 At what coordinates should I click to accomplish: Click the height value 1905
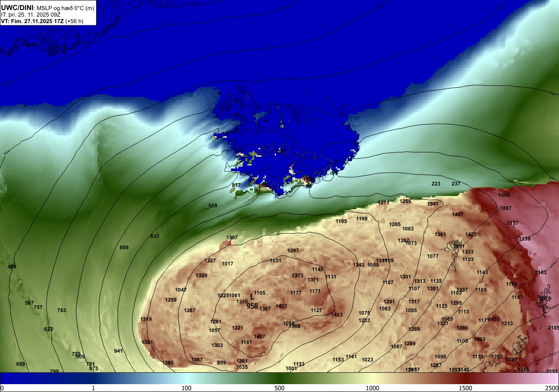pos(504,195)
